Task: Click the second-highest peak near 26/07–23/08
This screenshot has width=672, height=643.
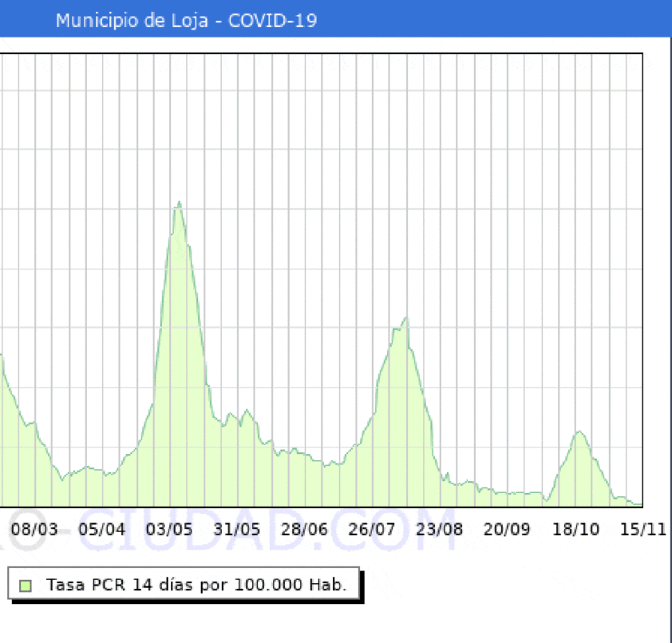Action: click(405, 318)
